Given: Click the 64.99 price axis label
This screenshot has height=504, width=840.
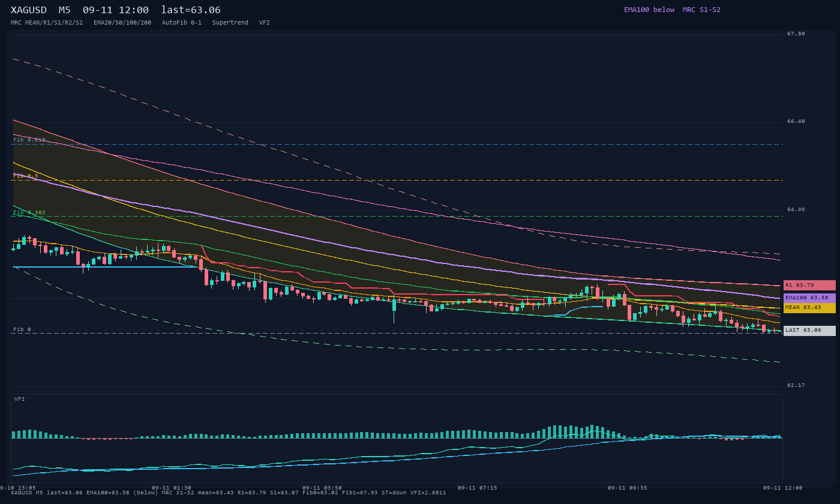Looking at the screenshot, I should 796,209.
